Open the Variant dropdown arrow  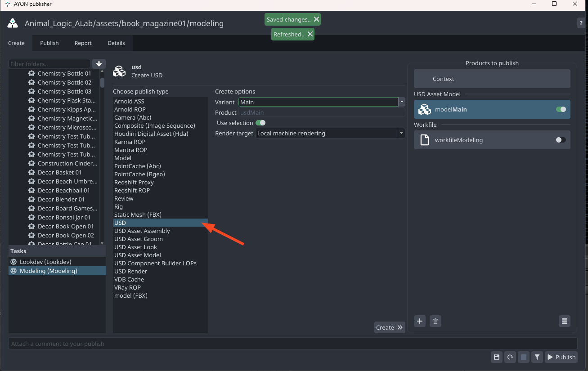click(x=402, y=102)
